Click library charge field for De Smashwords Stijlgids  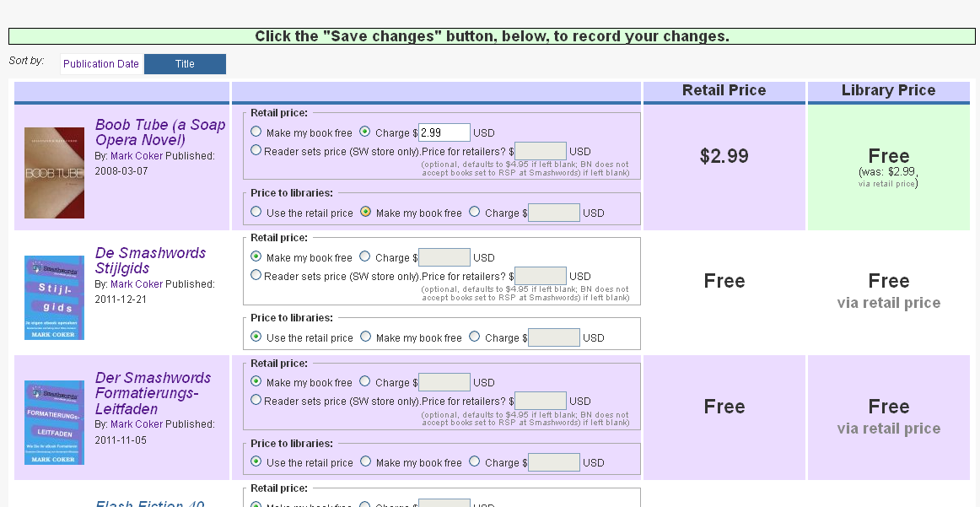[x=554, y=337]
